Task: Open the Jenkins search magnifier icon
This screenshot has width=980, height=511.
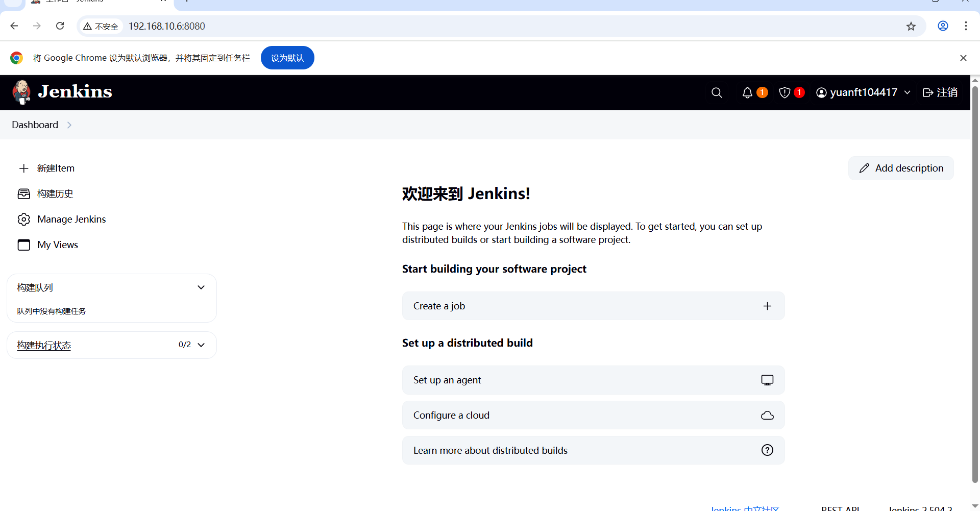Action: [717, 92]
